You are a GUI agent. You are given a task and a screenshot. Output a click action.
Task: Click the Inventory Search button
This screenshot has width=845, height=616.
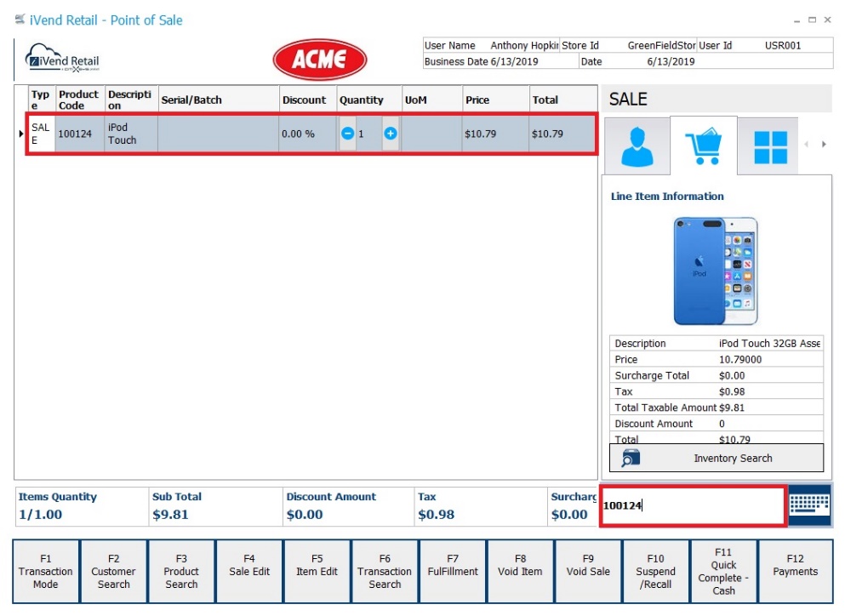tap(717, 458)
